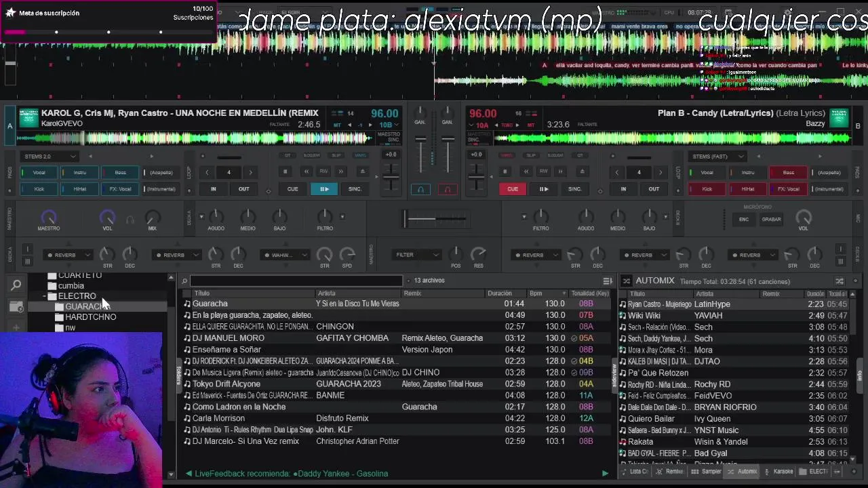
Task: Open first REVERB effect dropdown on deck B
Action: (x=535, y=256)
